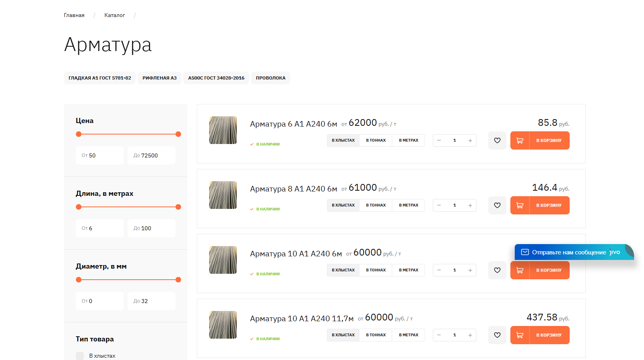Click the 'До 100' maximum length field
The height and width of the screenshot is (360, 644).
click(151, 228)
